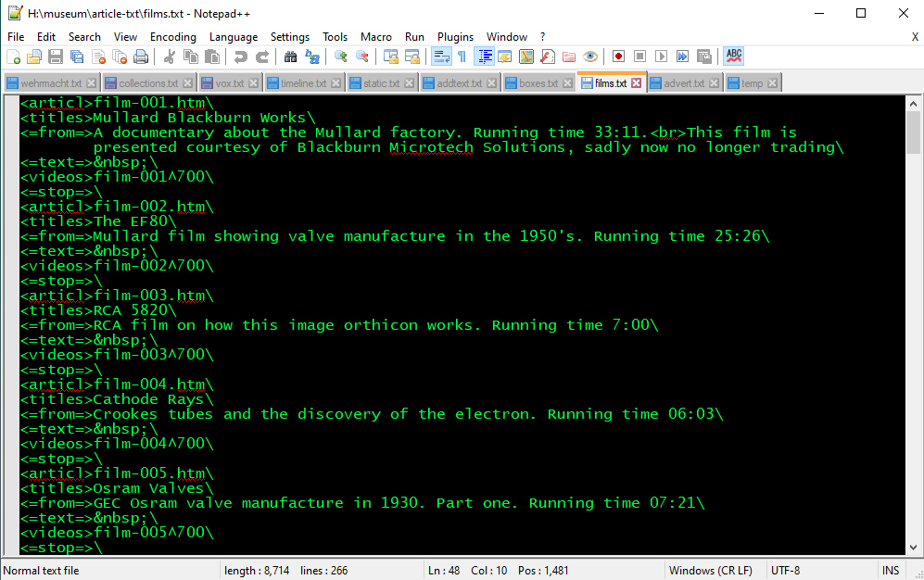This screenshot has height=580, width=924.
Task: Click the Copy toolbar icon
Action: (x=190, y=57)
